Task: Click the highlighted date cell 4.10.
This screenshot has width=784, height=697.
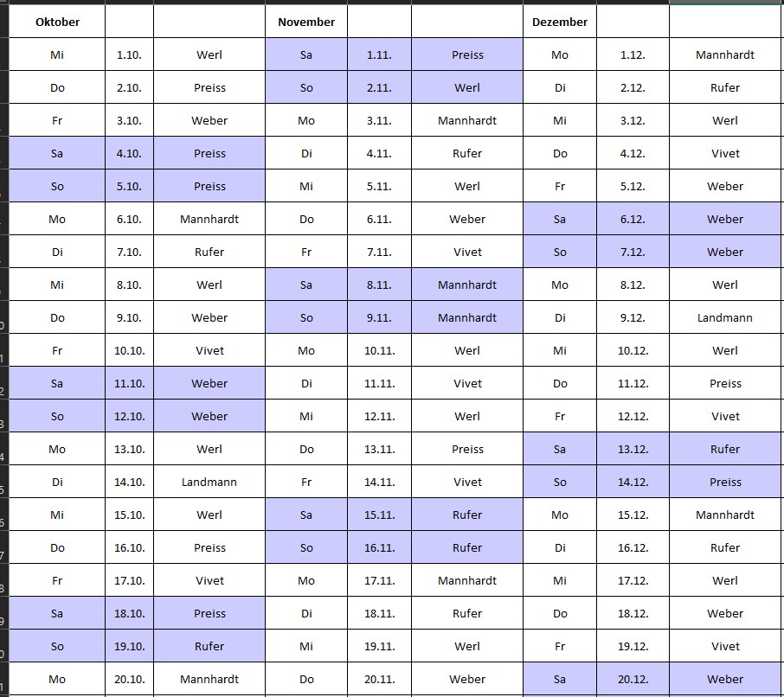Action: tap(129, 153)
